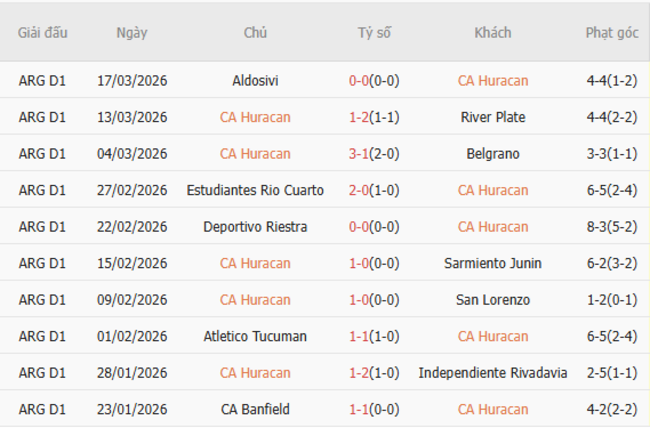Open the 3-1 score against Belgrano
This screenshot has width=650, height=428.
[x=359, y=154]
